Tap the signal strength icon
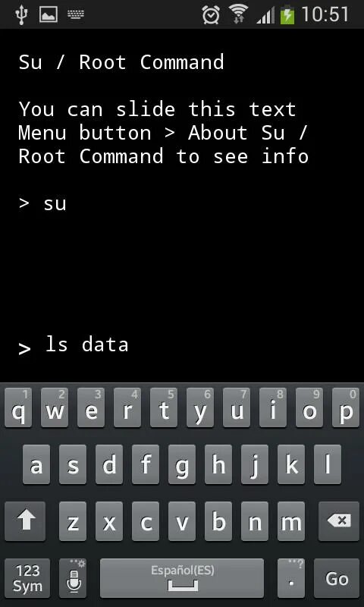The width and height of the screenshot is (364, 607). (x=265, y=16)
